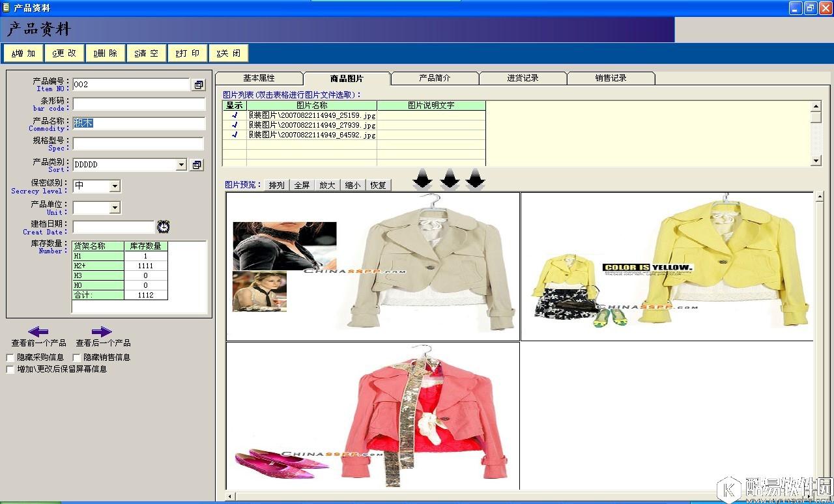The height and width of the screenshot is (504, 834).
Task: Enable the 隐藏采购信息 checkbox
Action: 10,357
